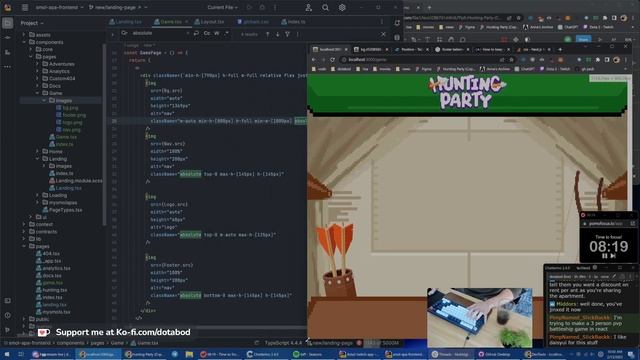Toggle Regex option in find bar
The height and width of the screenshot is (360, 640).
point(227,33)
